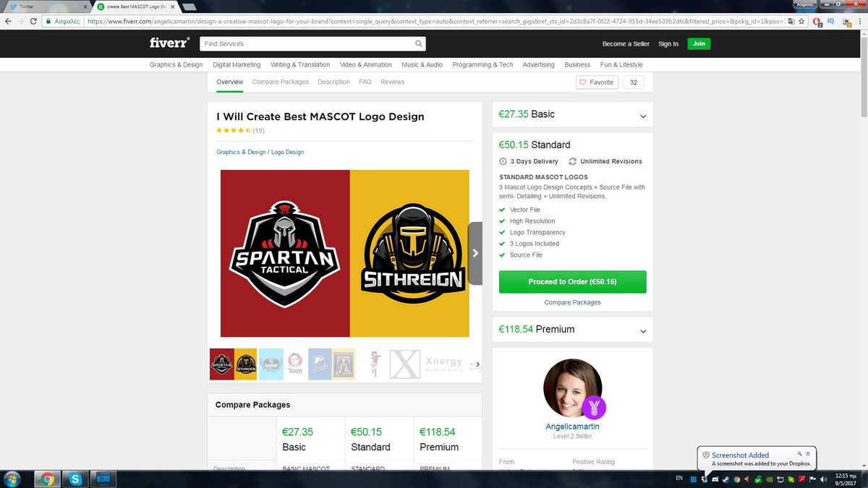The width and height of the screenshot is (868, 488).
Task: Click the EN language indicator
Action: click(679, 479)
